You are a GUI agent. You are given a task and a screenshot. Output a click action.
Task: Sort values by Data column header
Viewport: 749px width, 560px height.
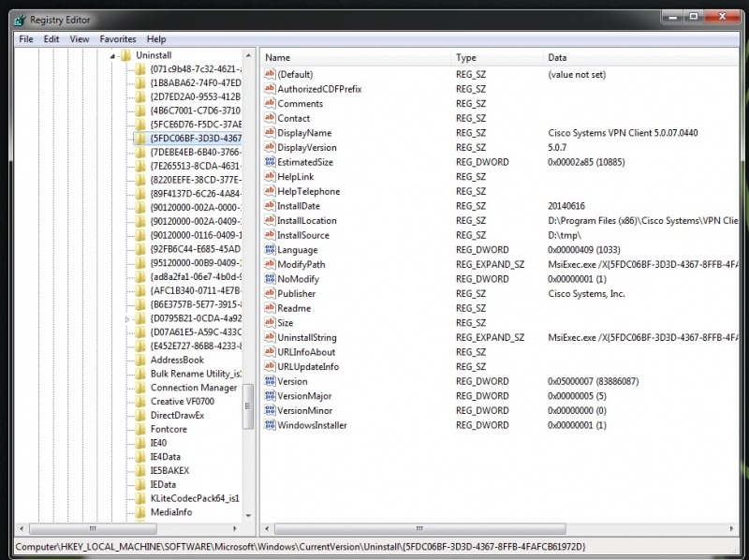pyautogui.click(x=640, y=57)
